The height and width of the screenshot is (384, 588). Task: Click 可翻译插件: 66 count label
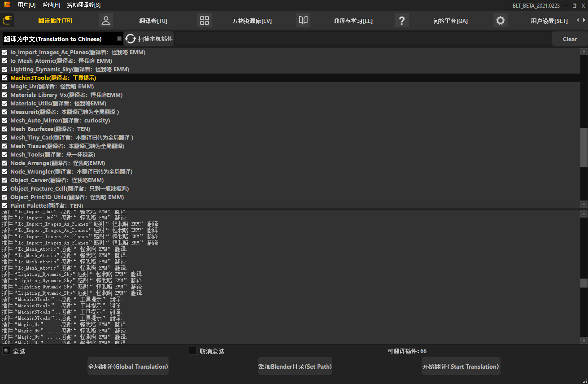407,351
